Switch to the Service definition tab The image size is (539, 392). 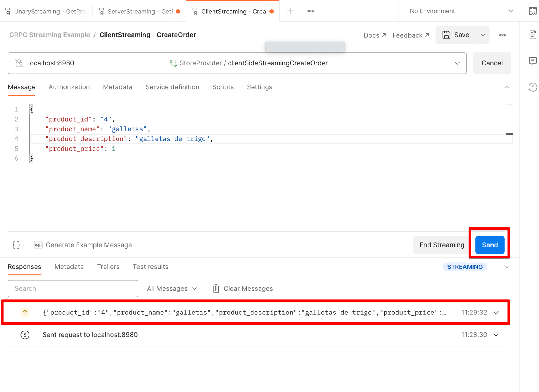(x=172, y=87)
